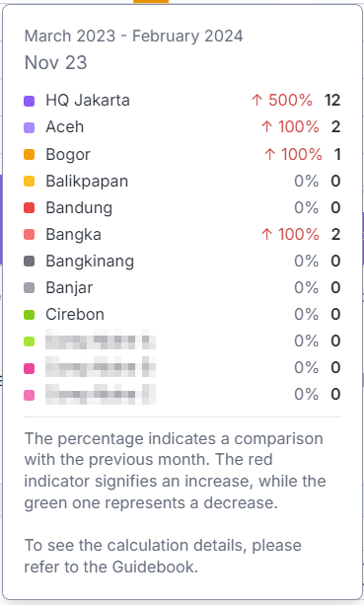
Task: Select the HQ Jakarta legend label
Action: coord(88,101)
